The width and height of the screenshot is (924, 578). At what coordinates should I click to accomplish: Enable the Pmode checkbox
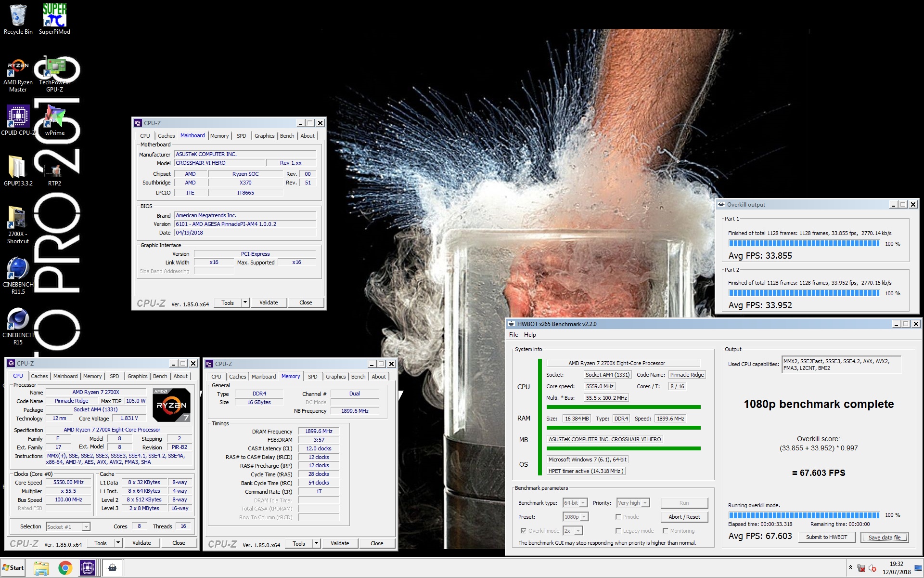(618, 517)
